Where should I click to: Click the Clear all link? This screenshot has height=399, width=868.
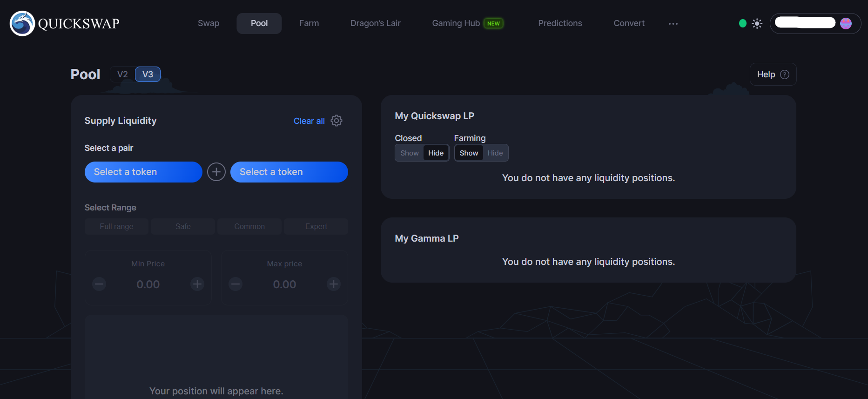309,121
